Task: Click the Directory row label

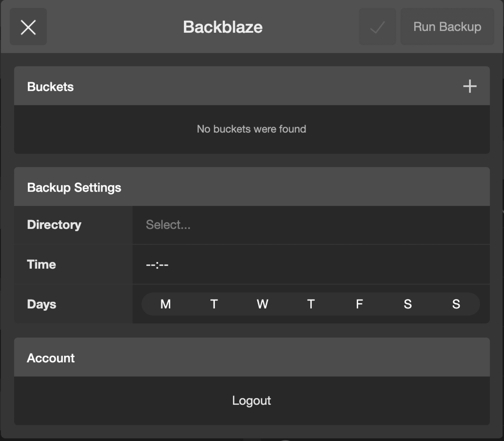Action: pos(54,225)
